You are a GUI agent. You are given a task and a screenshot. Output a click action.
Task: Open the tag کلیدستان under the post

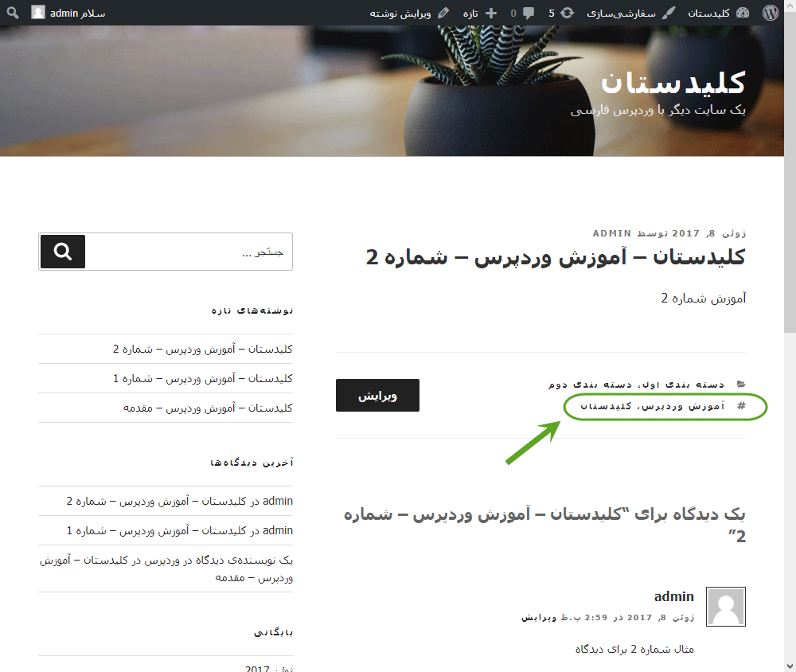(606, 406)
